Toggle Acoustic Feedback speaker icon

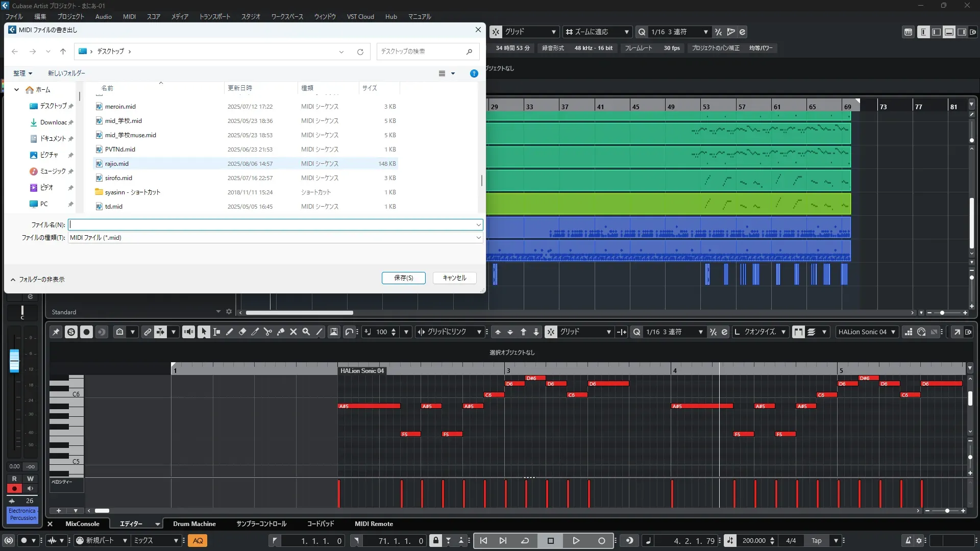click(x=188, y=332)
